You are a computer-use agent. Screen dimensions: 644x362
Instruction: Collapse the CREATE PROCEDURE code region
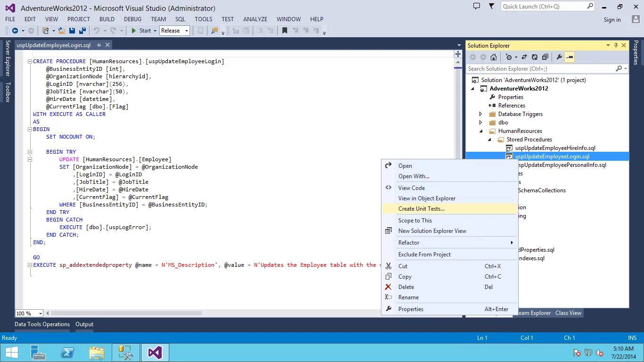point(30,61)
